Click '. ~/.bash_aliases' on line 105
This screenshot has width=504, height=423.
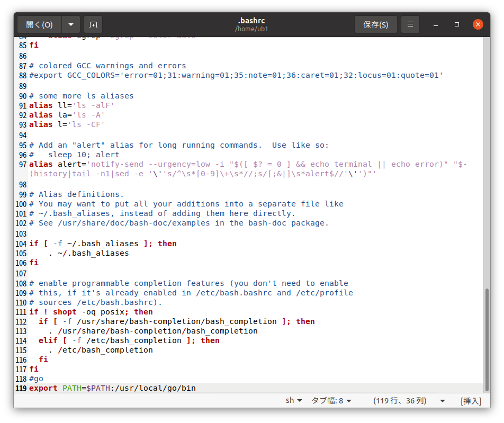[x=88, y=253]
